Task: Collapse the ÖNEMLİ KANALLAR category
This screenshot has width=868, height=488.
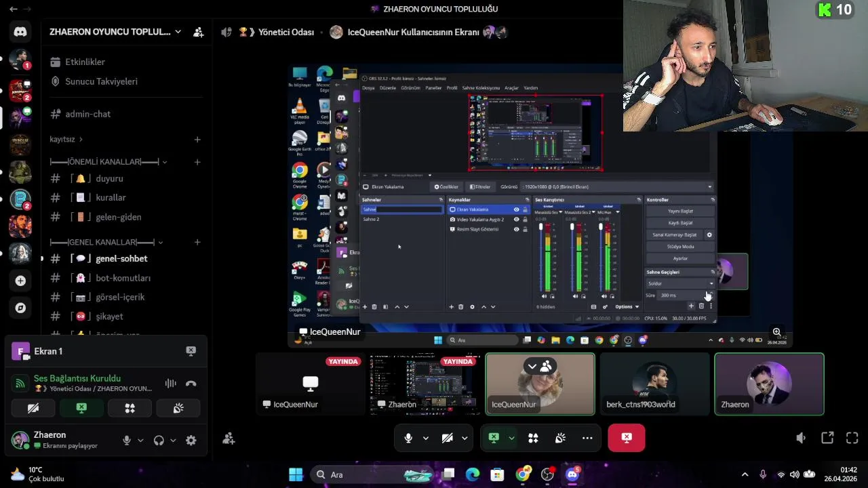Action: coord(108,162)
